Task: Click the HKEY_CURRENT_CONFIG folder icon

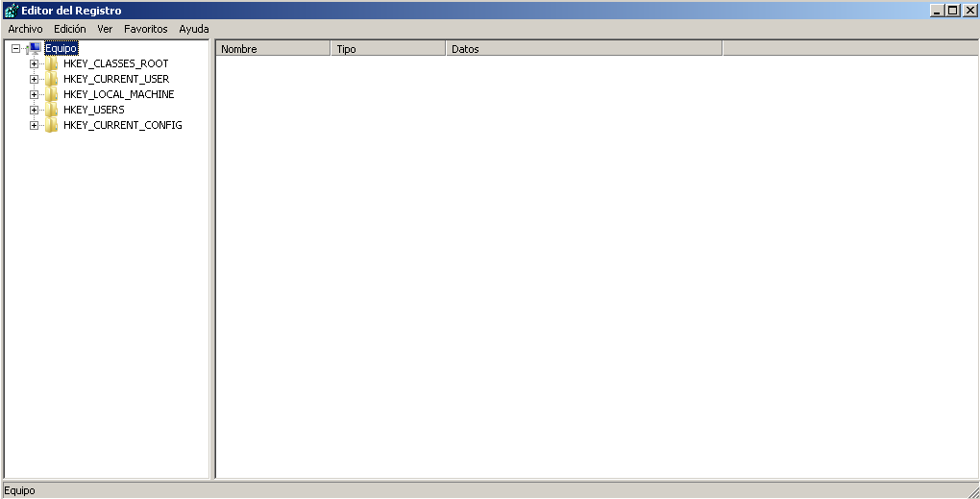Action: pyautogui.click(x=52, y=125)
